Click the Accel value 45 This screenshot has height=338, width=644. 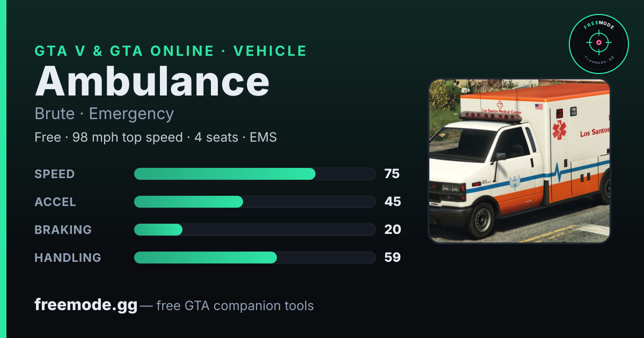[x=393, y=202]
